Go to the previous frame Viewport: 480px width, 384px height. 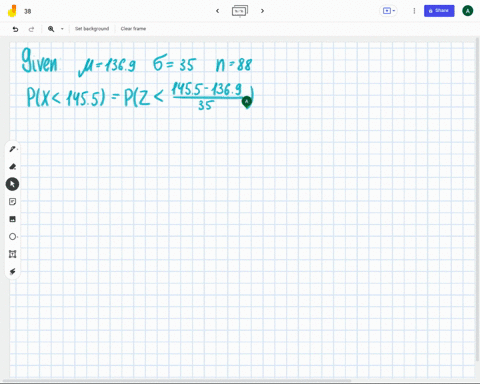coord(217,11)
